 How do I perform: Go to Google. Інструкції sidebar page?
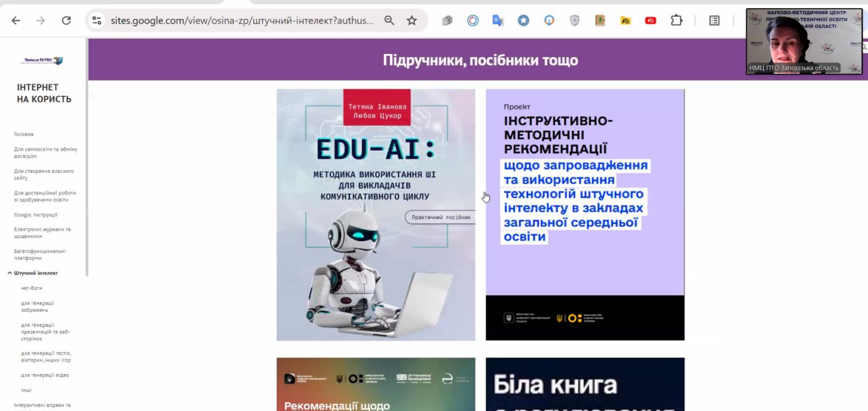pos(36,215)
